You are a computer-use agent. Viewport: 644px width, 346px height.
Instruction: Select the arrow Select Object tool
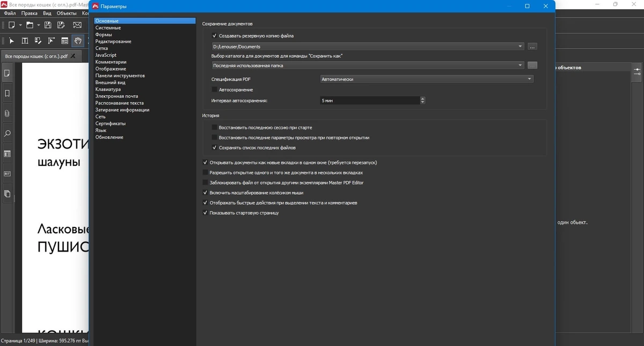[x=12, y=40]
